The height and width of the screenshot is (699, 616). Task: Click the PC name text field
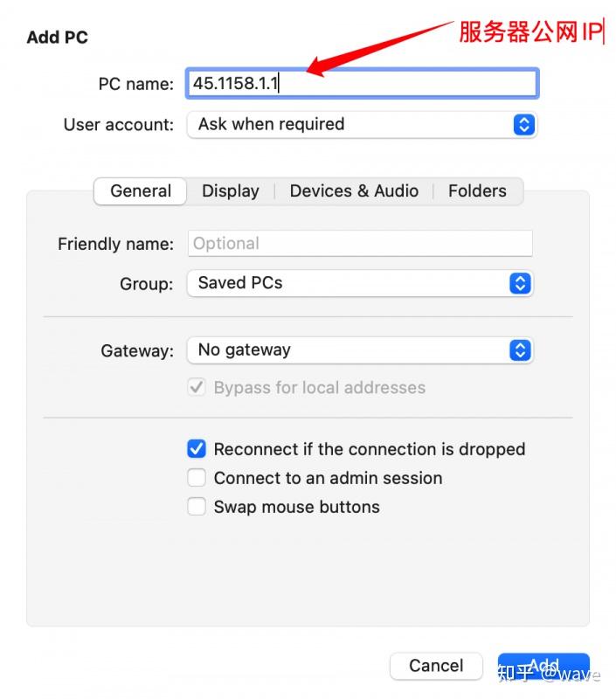coord(361,84)
